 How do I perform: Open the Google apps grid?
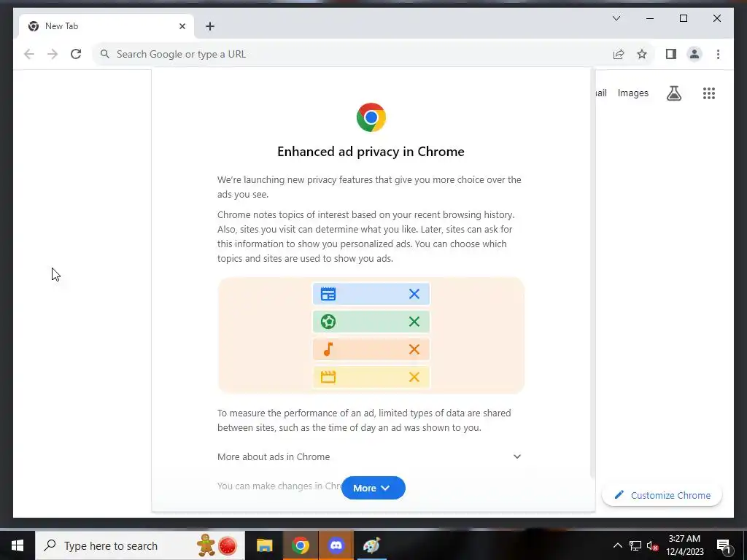coord(709,93)
